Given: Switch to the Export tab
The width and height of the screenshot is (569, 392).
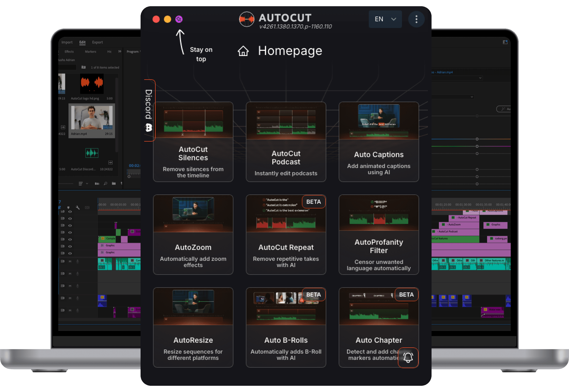Looking at the screenshot, I should pos(97,42).
